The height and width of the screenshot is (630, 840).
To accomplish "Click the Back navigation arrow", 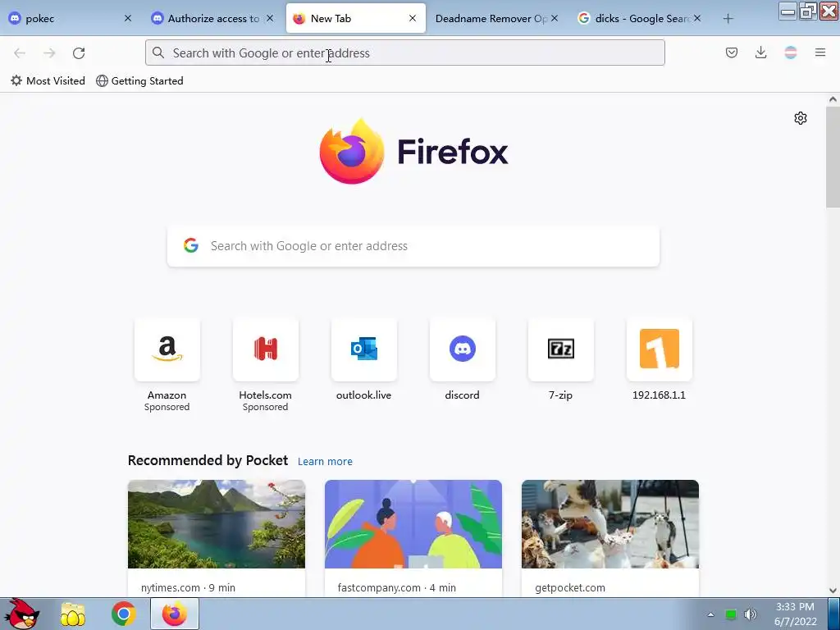I will 20,53.
